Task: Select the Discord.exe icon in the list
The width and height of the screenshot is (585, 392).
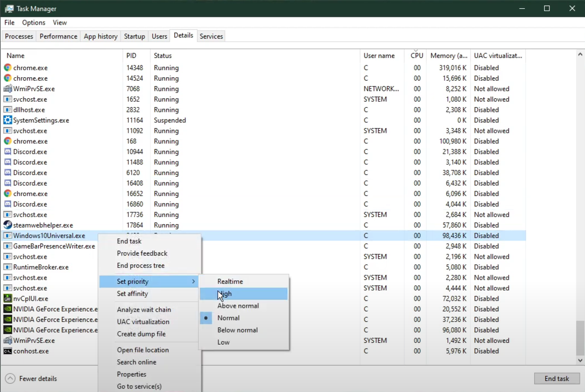Action: (6, 152)
